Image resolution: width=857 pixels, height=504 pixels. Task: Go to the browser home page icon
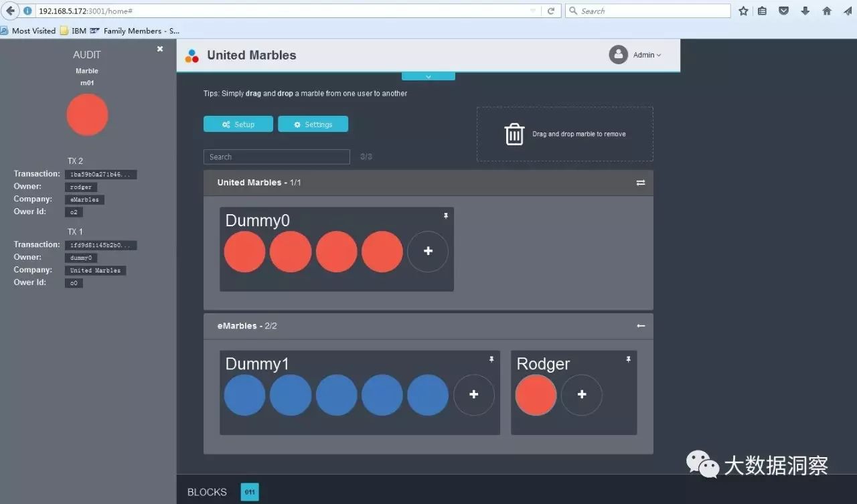(827, 11)
